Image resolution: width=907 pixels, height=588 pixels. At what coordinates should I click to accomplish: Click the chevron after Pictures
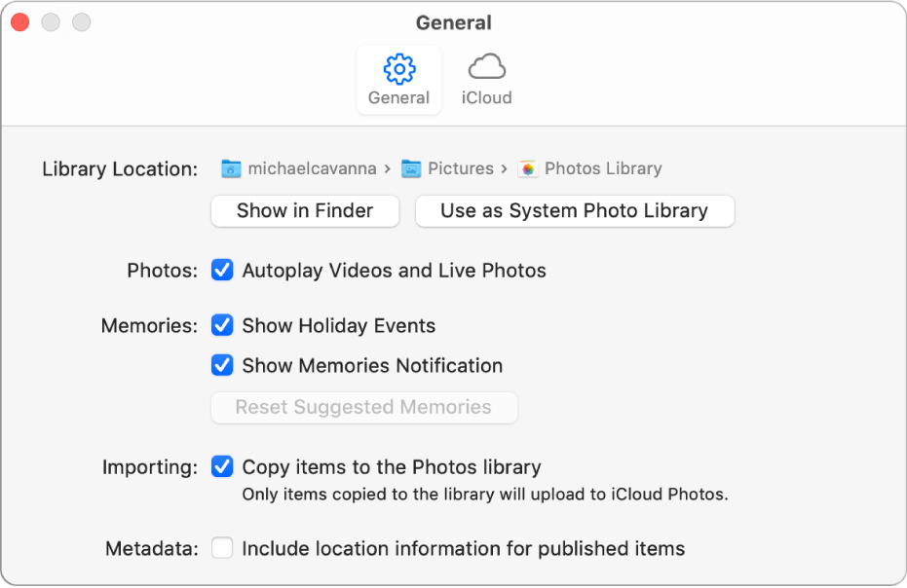pos(504,167)
